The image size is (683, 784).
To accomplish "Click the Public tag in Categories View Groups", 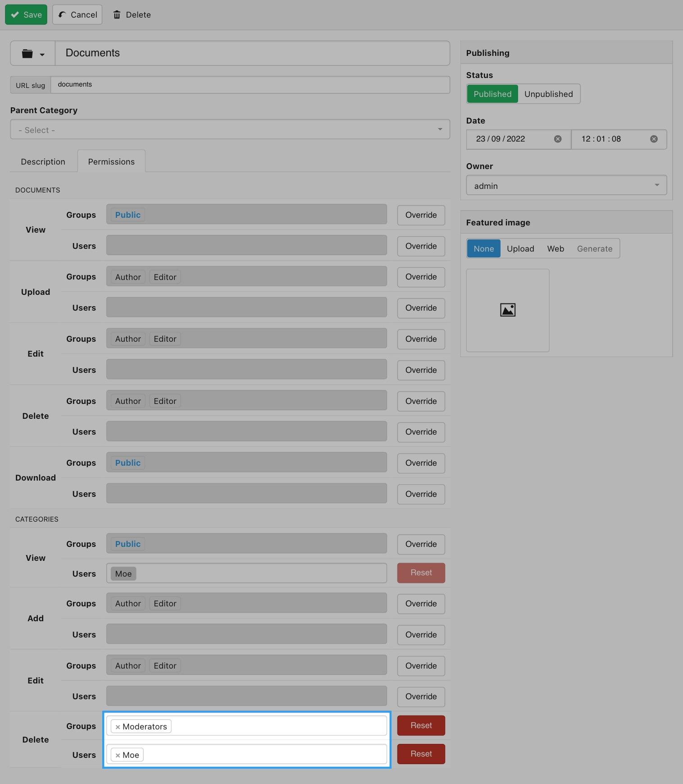I will coord(128,544).
